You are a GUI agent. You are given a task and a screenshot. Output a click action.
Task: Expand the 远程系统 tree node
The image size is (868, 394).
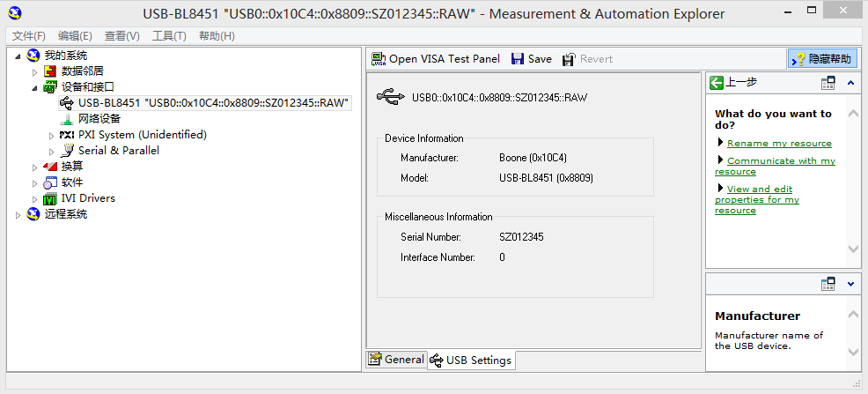(18, 214)
